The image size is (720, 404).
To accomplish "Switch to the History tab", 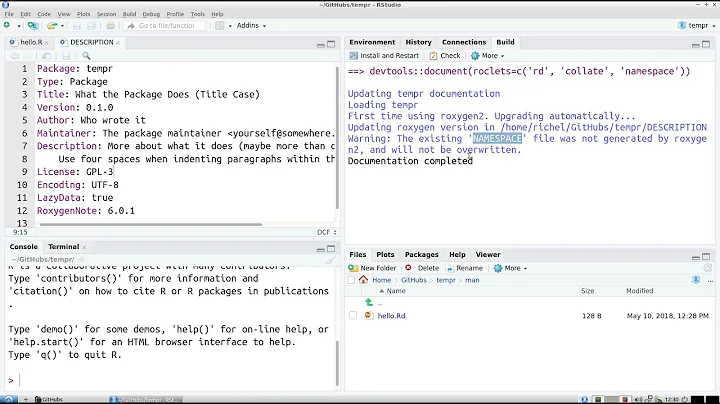I will point(418,42).
